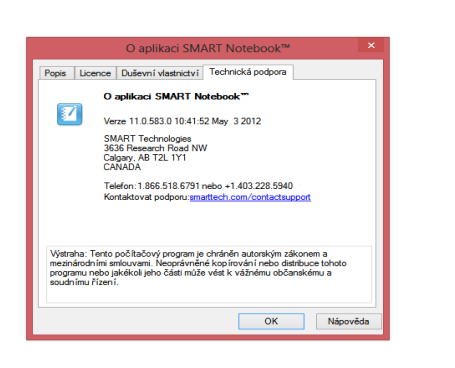455x368 pixels.
Task: Select the Technická podpora tab
Action: (x=248, y=72)
